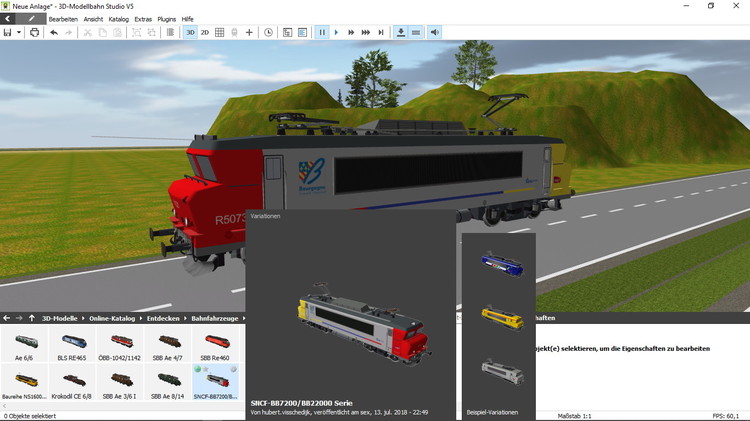Click the Bahnfahrzeuge breadcrumb
This screenshot has width=750, height=421.
coord(215,318)
